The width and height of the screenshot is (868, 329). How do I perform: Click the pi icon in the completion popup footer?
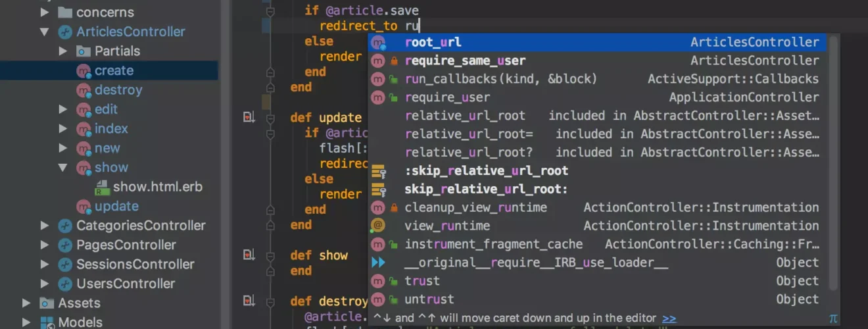(x=833, y=318)
